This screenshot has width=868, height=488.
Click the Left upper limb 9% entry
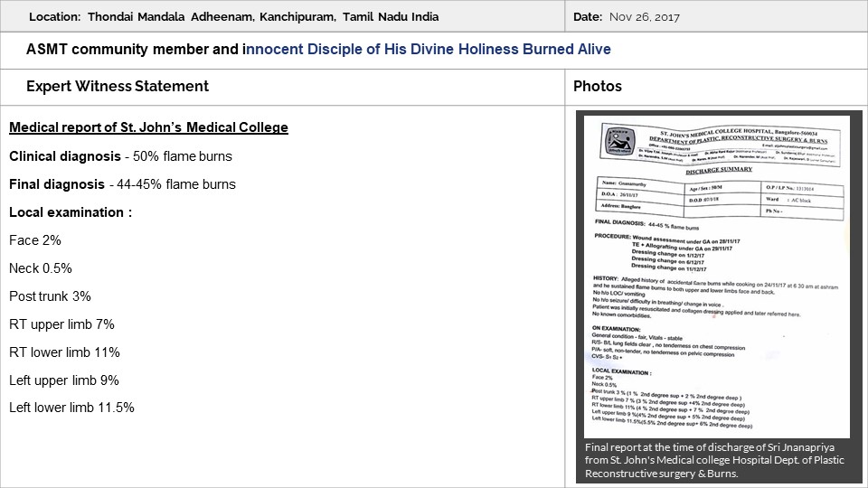pos(64,380)
